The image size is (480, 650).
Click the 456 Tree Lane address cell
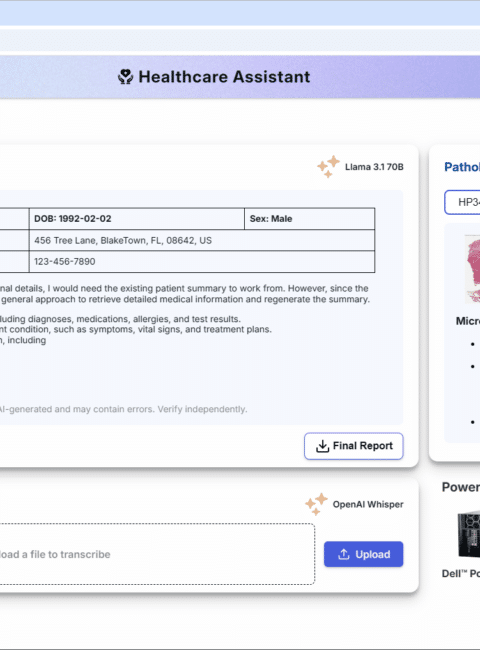[202, 240]
